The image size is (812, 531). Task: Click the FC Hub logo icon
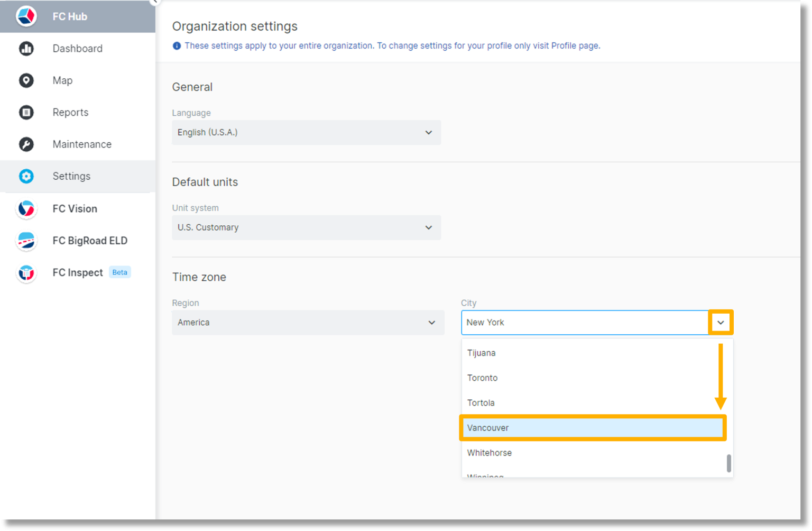pyautogui.click(x=26, y=16)
